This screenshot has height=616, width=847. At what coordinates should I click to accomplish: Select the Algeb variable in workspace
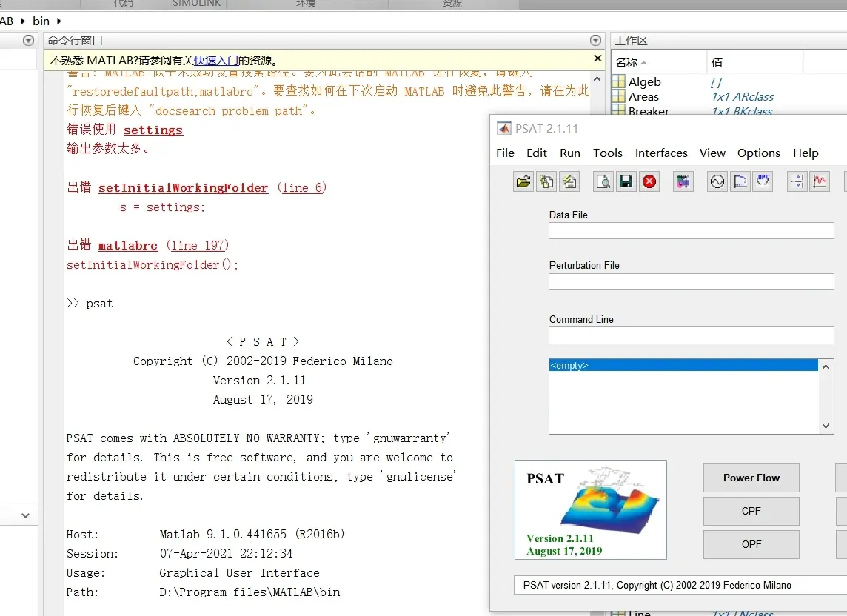(644, 81)
